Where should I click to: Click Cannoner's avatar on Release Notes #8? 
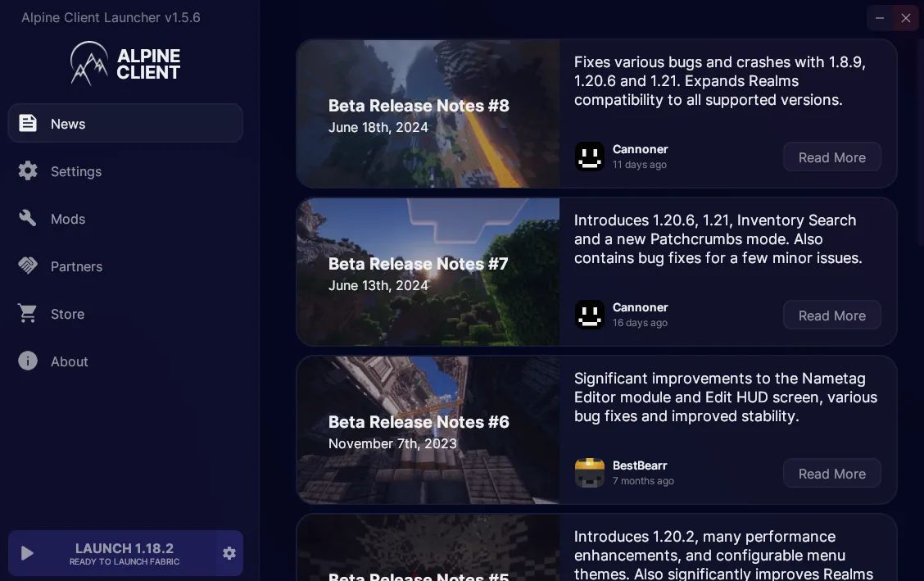point(590,157)
